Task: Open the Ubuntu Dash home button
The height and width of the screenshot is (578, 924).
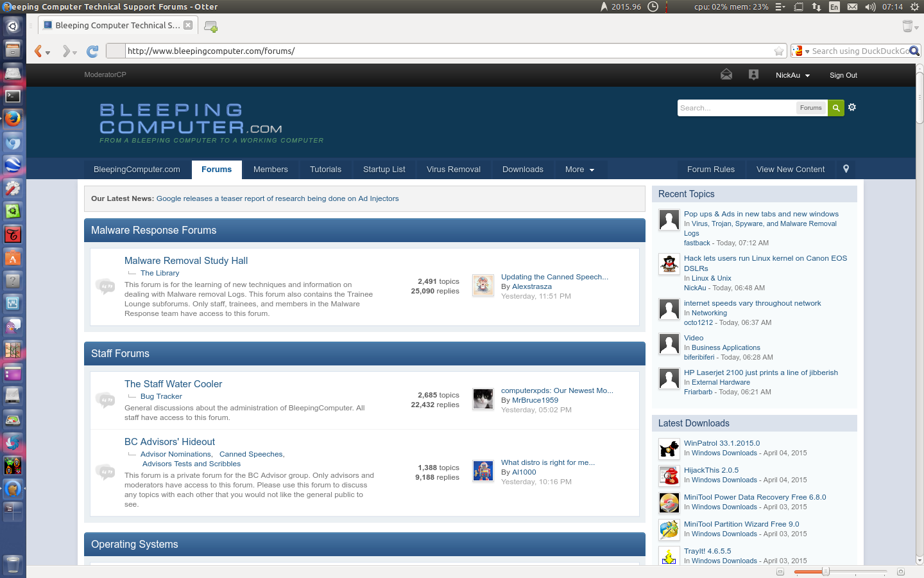Action: click(13, 26)
